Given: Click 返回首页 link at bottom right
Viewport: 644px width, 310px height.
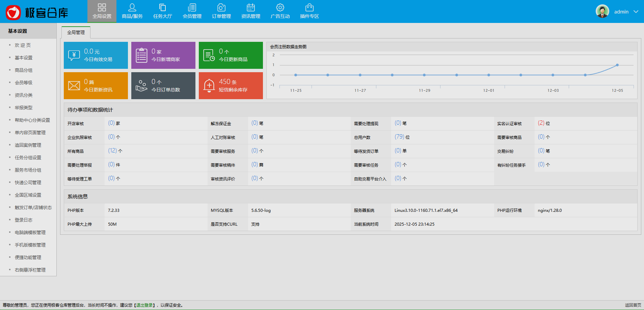Looking at the screenshot, I should click(633, 305).
